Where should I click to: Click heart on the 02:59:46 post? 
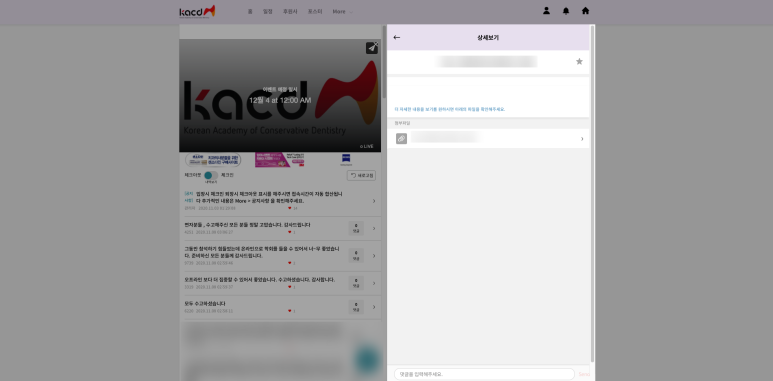[x=290, y=263]
